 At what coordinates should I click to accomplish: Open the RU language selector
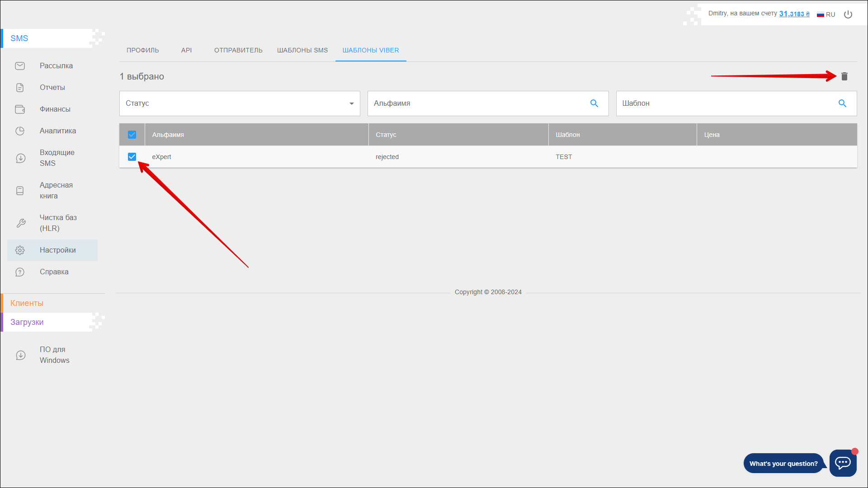pyautogui.click(x=826, y=14)
